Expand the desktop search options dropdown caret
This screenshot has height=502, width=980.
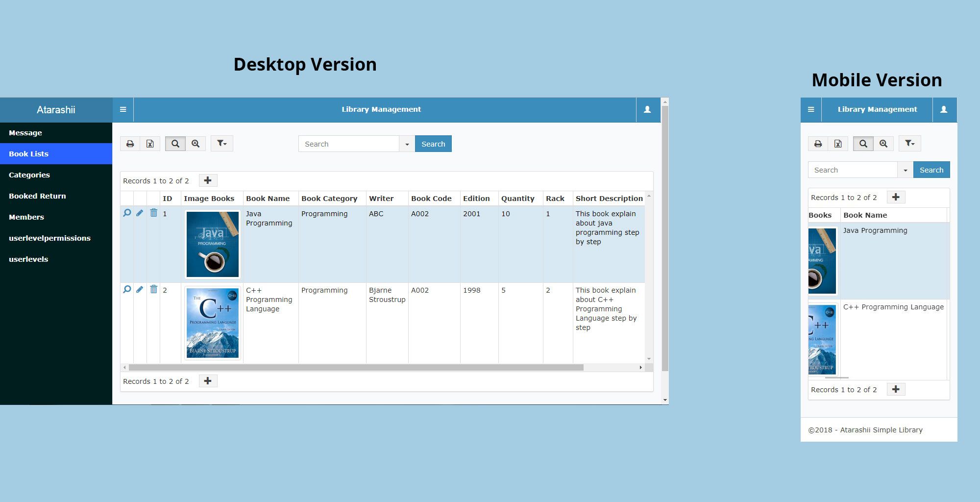click(x=407, y=144)
